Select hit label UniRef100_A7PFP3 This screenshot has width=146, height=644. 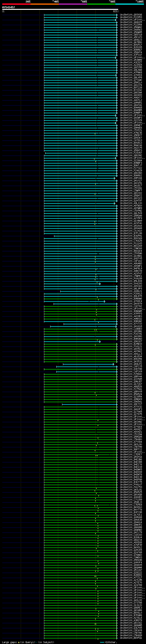pos(131,314)
